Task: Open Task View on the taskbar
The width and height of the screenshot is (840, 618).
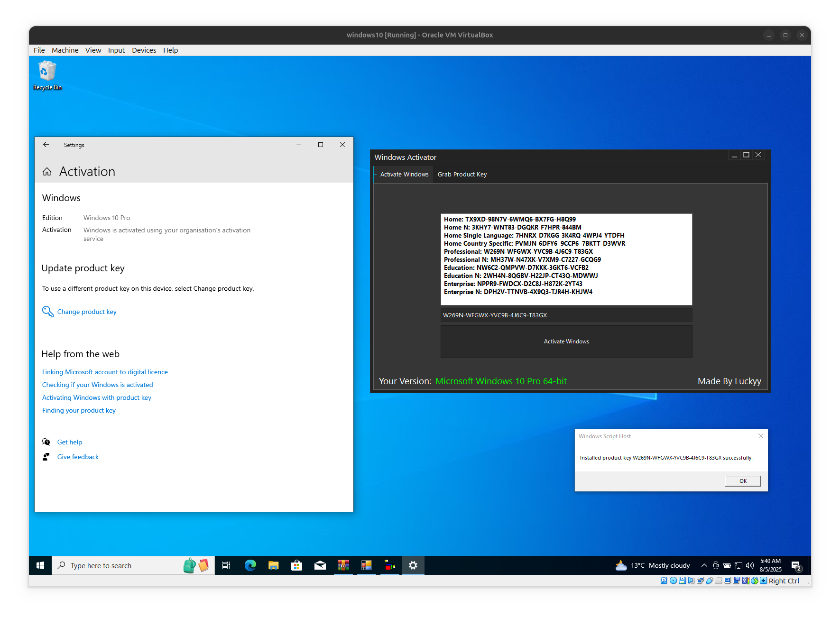Action: tap(226, 565)
